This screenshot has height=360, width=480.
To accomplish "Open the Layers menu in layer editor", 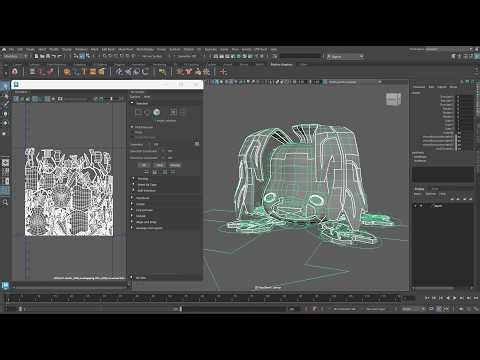I will [x=418, y=194].
